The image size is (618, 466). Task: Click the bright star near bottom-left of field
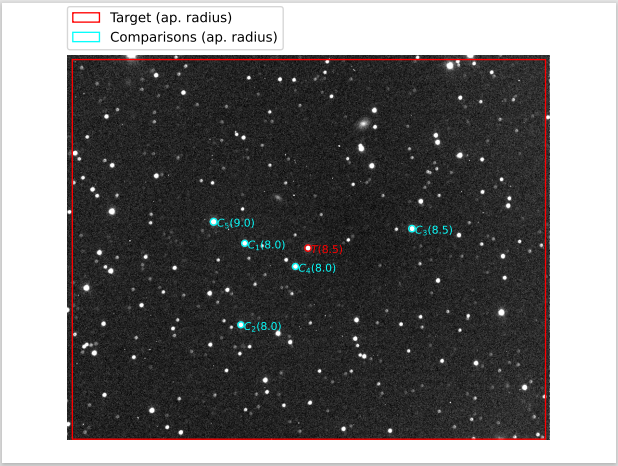[150, 409]
